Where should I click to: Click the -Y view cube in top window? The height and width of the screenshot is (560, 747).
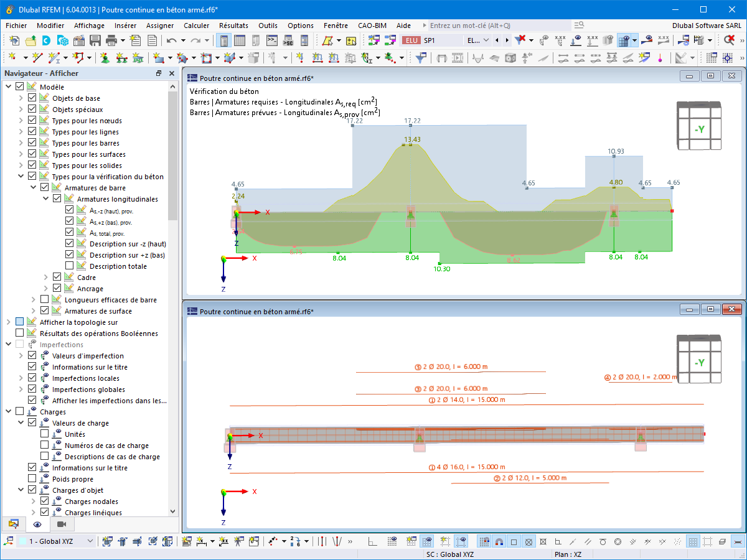click(699, 129)
